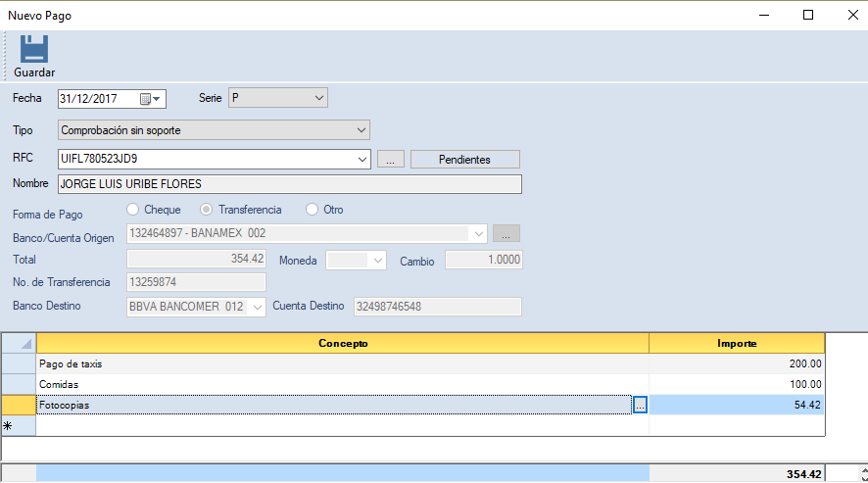Screen dimensions: 868x483
Task: Click the Nombre text field
Action: pos(290,184)
